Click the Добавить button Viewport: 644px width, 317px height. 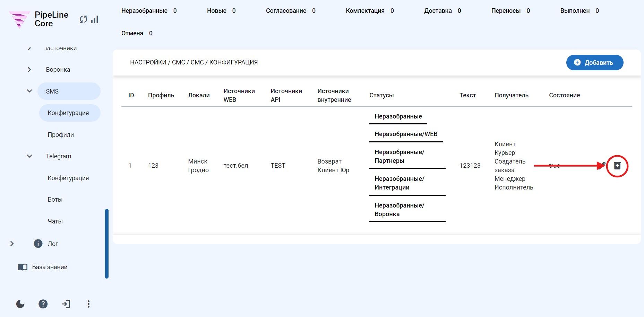pos(595,62)
